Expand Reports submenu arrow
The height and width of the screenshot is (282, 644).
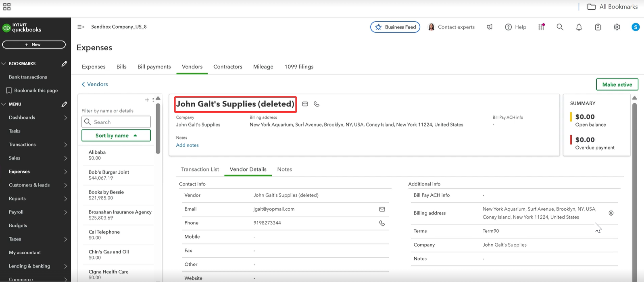[x=65, y=199]
